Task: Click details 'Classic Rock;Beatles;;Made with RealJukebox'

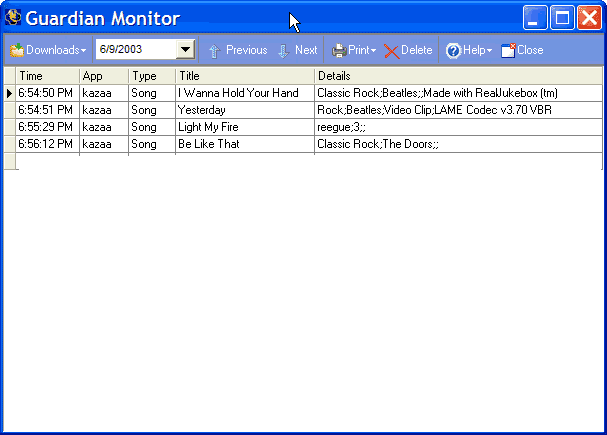Action: point(458,93)
